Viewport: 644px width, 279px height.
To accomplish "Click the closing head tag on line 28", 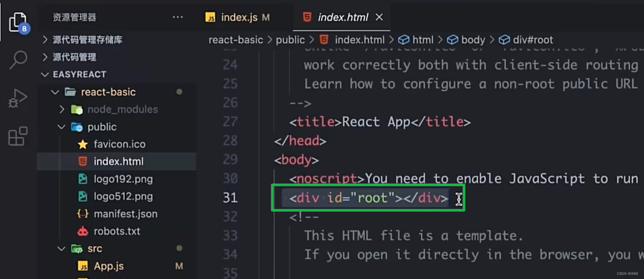I will 300,141.
